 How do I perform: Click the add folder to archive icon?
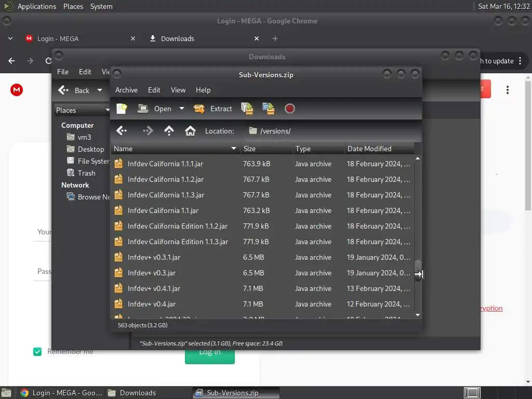click(x=269, y=109)
